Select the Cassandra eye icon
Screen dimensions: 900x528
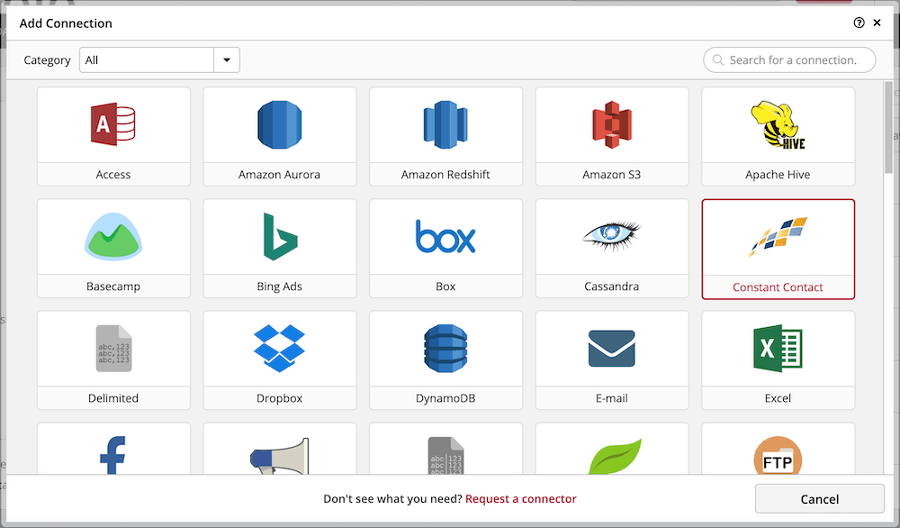tap(612, 236)
